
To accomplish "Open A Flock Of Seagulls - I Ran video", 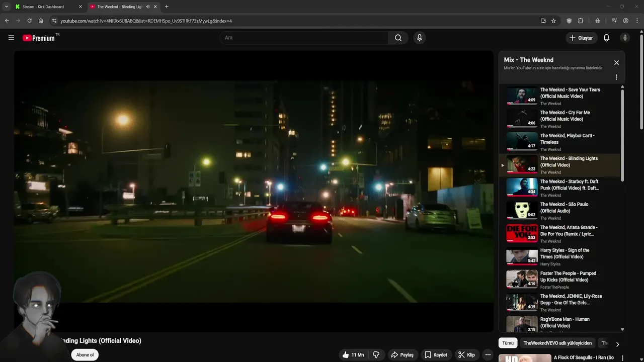I will [584, 358].
